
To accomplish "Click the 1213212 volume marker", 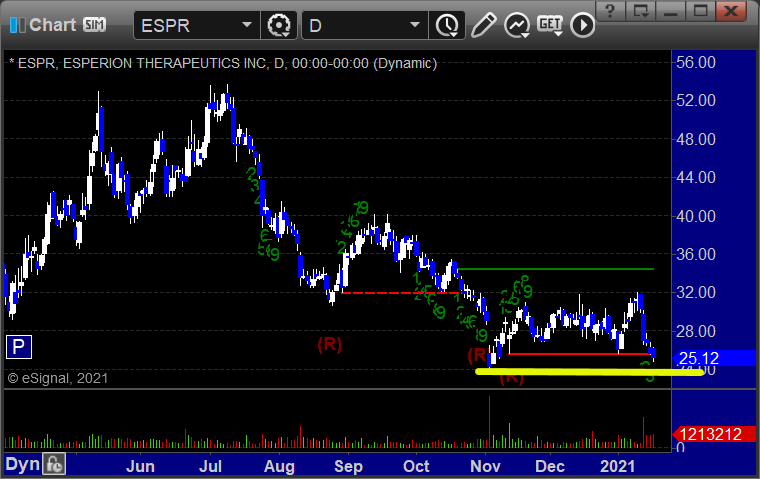I will click(714, 434).
